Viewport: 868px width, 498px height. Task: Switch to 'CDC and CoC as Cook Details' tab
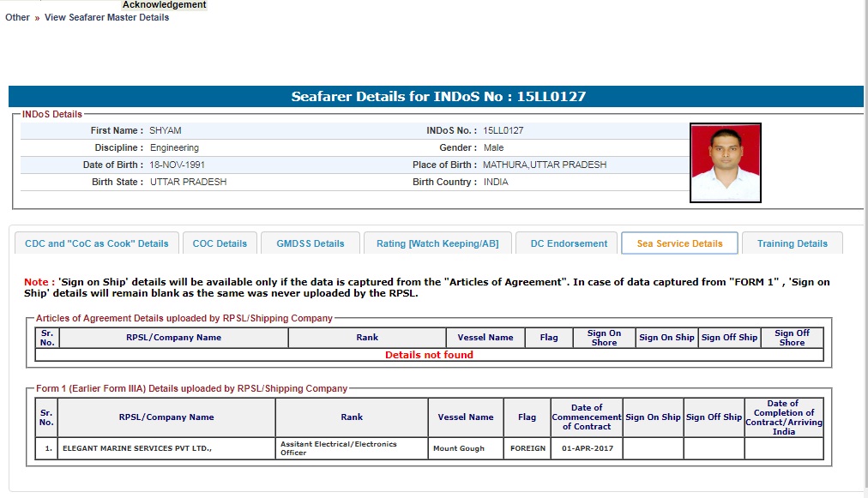tap(97, 243)
